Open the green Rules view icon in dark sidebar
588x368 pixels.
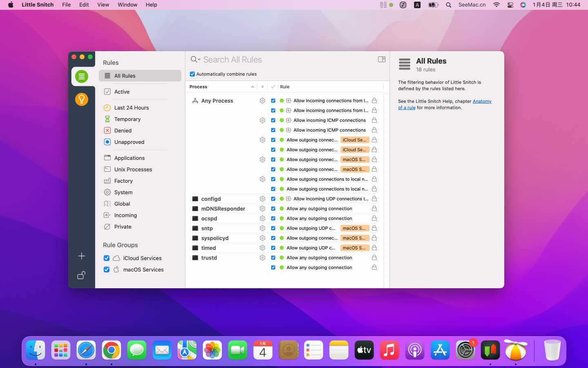[x=82, y=76]
